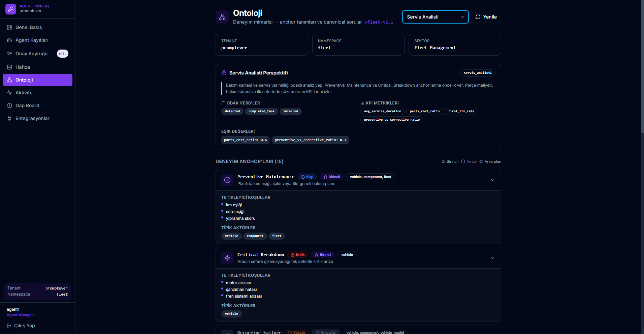
Task: Click the Genel Bakış grid icon in sidebar
Action: click(x=9, y=27)
